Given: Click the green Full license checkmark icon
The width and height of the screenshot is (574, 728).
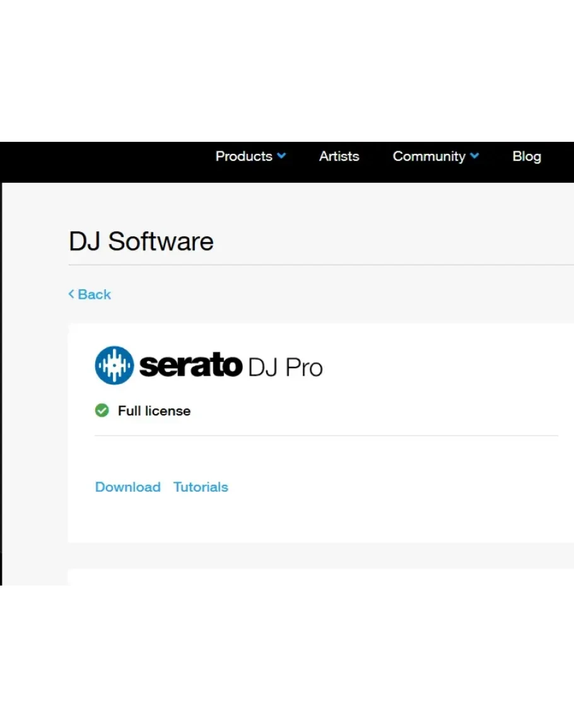Looking at the screenshot, I should pos(102,411).
